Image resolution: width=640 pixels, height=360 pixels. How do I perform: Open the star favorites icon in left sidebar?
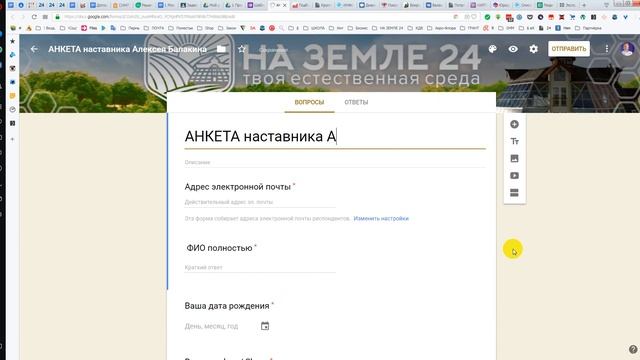pyautogui.click(x=12, y=41)
